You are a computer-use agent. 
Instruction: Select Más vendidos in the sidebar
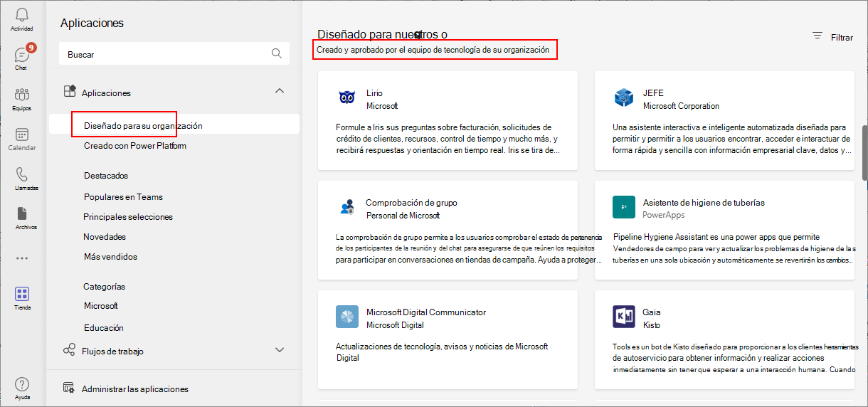(x=110, y=257)
